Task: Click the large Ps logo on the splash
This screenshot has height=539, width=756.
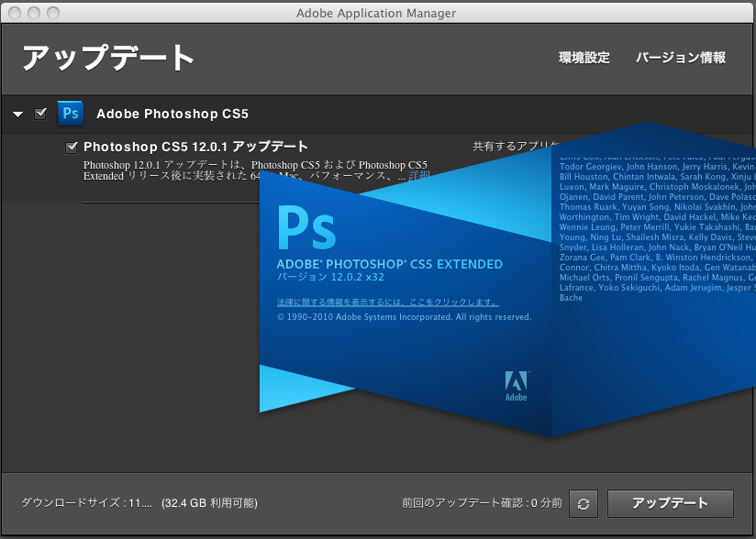Action: click(x=306, y=227)
